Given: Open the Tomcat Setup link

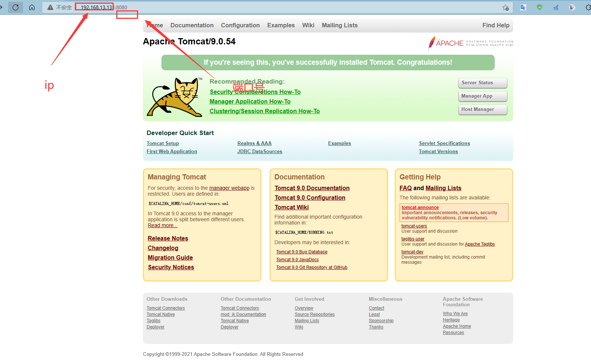Looking at the screenshot, I should (163, 143).
